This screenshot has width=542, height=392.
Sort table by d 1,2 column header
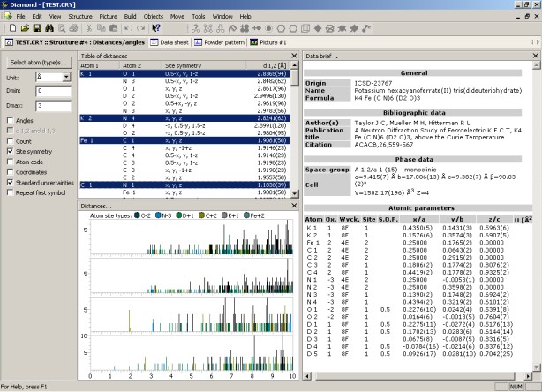276,65
